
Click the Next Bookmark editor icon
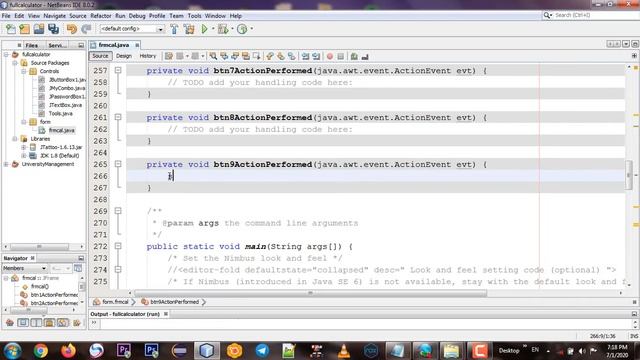point(281,56)
